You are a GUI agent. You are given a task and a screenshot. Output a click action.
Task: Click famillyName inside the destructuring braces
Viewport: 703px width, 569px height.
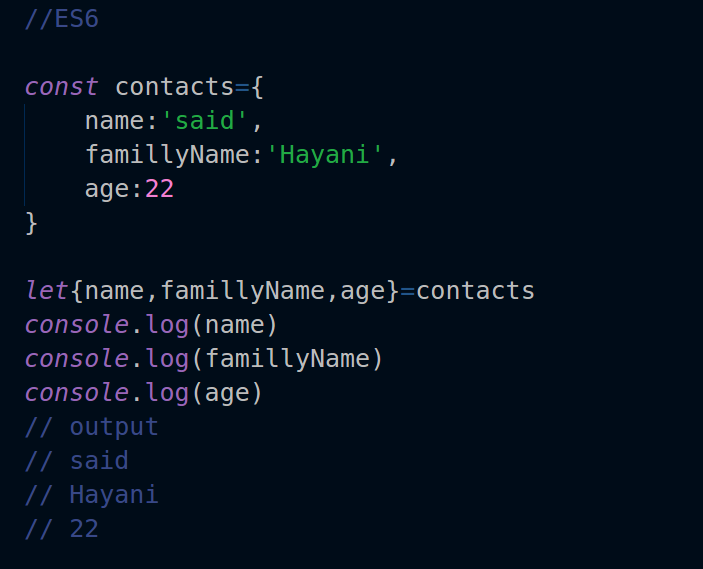242,291
